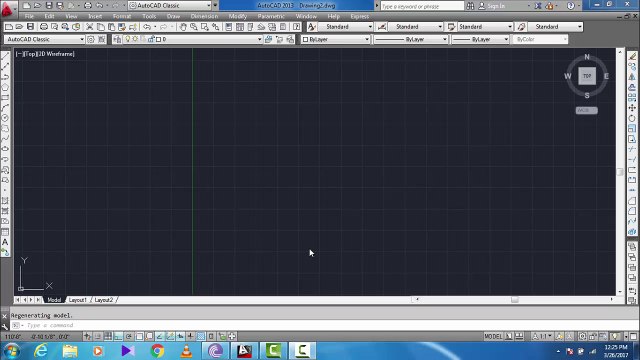
Task: Select the Rectangle draw tool
Action: tap(5, 98)
